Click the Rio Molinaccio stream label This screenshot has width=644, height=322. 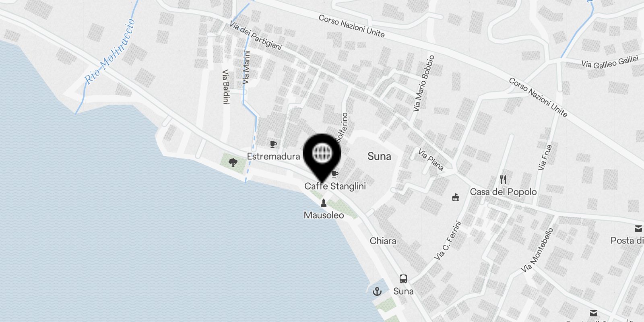tap(109, 52)
